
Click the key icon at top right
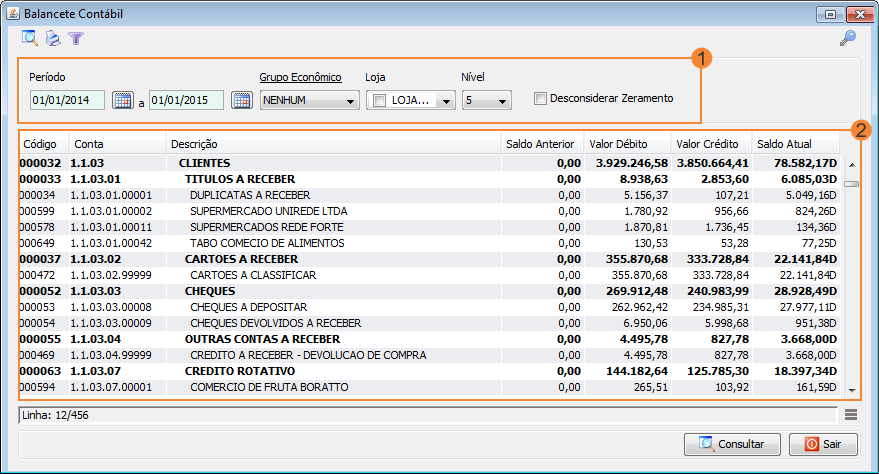tap(848, 39)
